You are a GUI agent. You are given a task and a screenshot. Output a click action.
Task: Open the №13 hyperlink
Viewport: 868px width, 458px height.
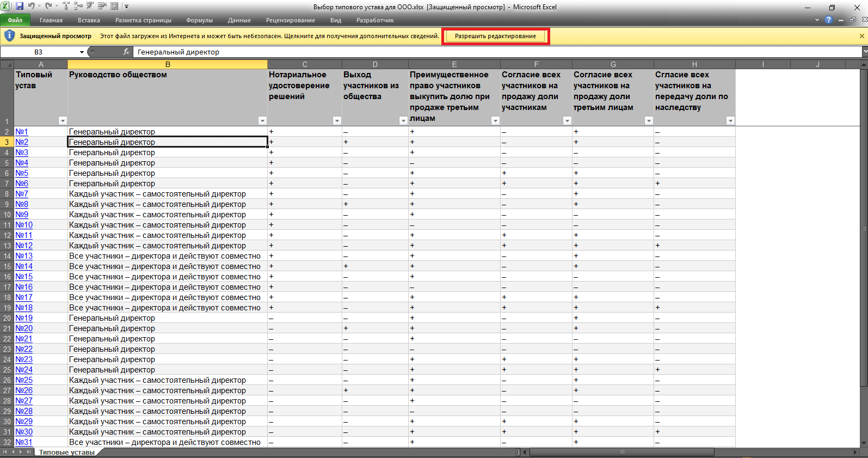point(24,256)
